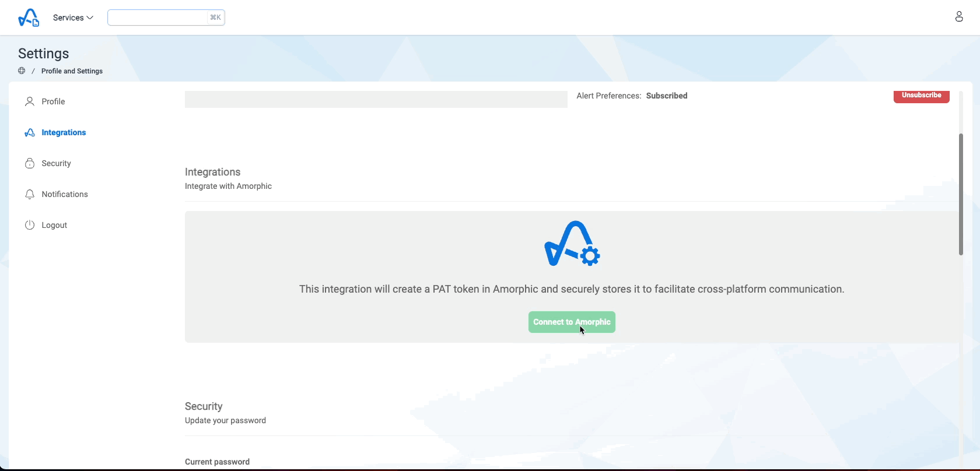
Task: Click the Security lock icon
Action: tap(30, 163)
